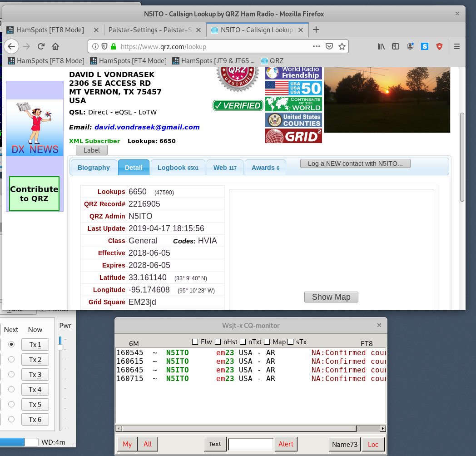The height and width of the screenshot is (456, 476).
Task: Show site information icon in URL bar
Action: 95,46
